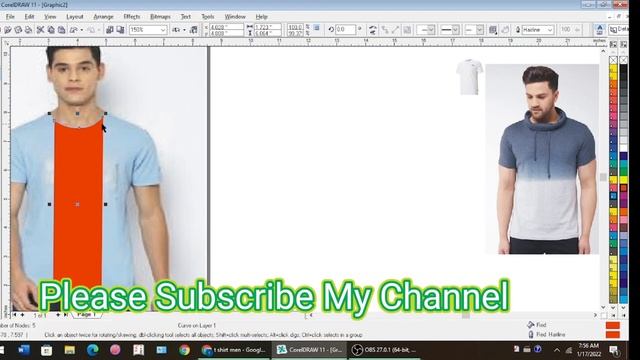Open File Explorer from the taskbar
This screenshot has height=360, width=640.
point(69,350)
